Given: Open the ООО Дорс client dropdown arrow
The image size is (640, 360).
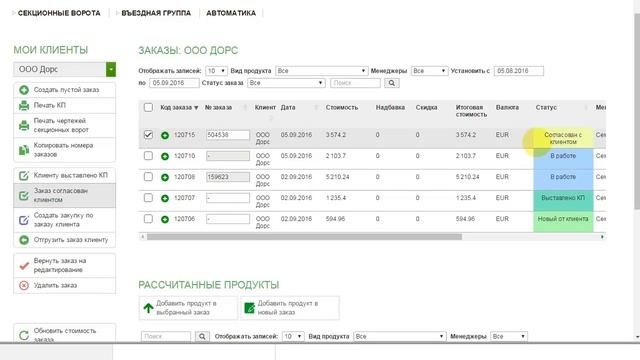Looking at the screenshot, I should (x=111, y=69).
